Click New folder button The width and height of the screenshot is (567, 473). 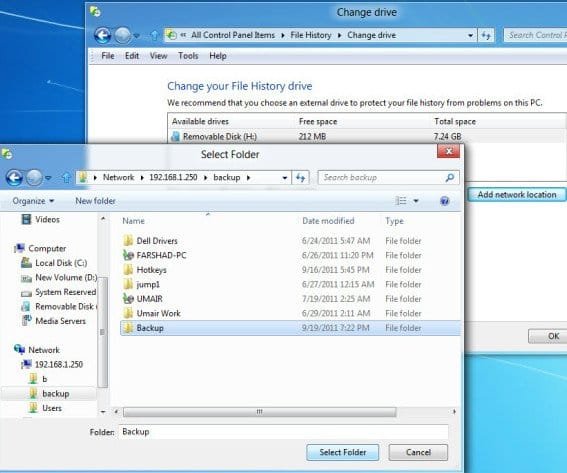pos(95,201)
